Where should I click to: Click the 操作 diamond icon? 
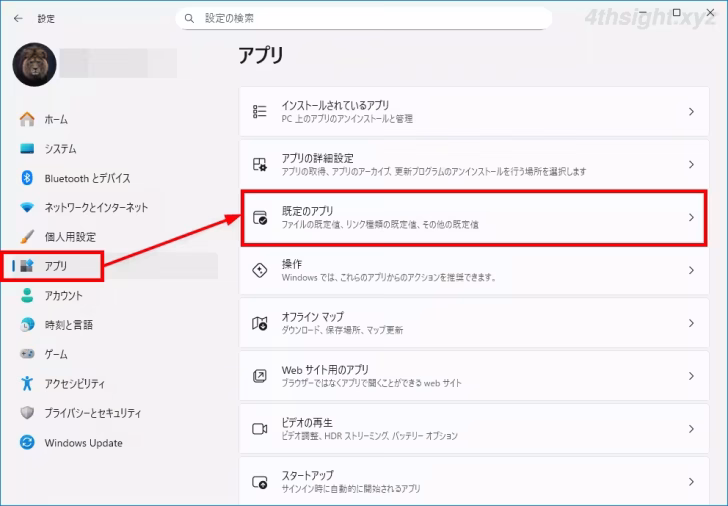click(x=260, y=270)
